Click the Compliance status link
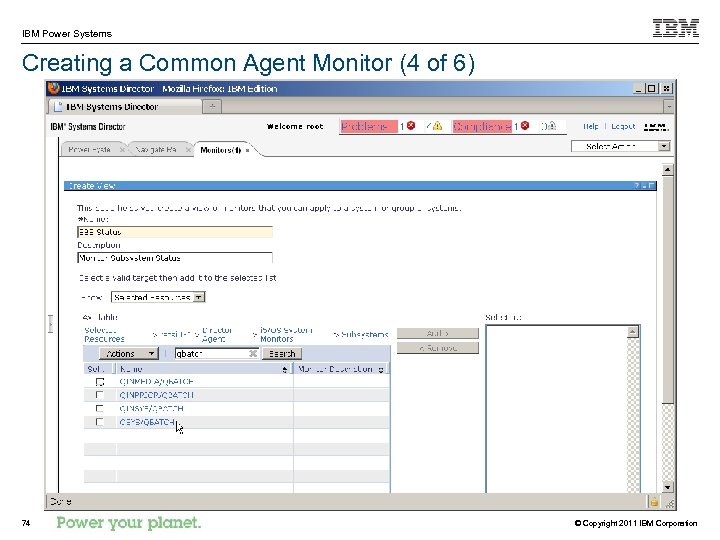 [482, 126]
